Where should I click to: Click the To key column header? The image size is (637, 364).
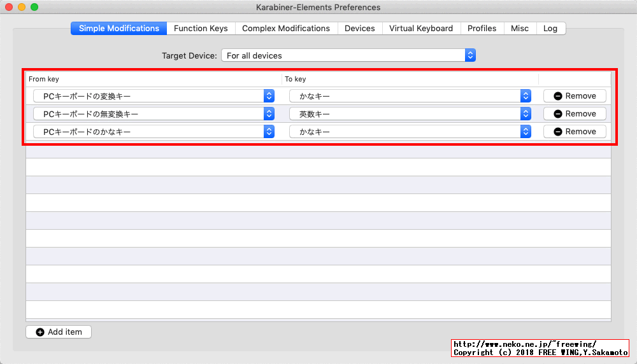(x=410, y=79)
